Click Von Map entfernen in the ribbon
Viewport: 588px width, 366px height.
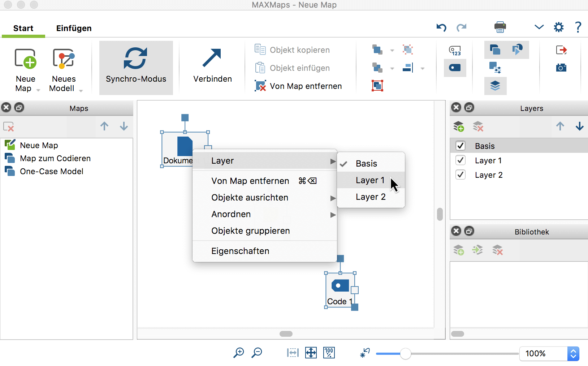coord(298,86)
